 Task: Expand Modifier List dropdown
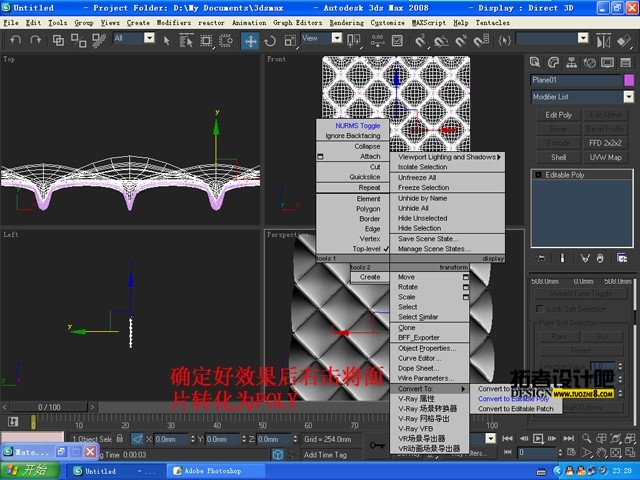629,97
